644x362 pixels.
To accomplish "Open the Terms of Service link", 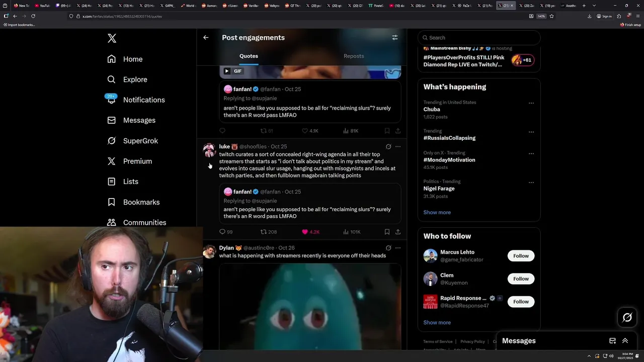I will coord(438,341).
